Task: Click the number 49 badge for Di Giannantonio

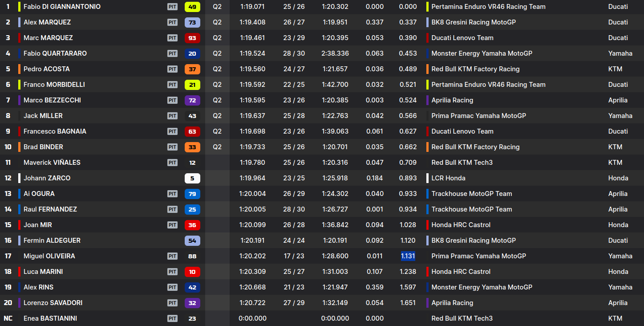Action: click(192, 7)
